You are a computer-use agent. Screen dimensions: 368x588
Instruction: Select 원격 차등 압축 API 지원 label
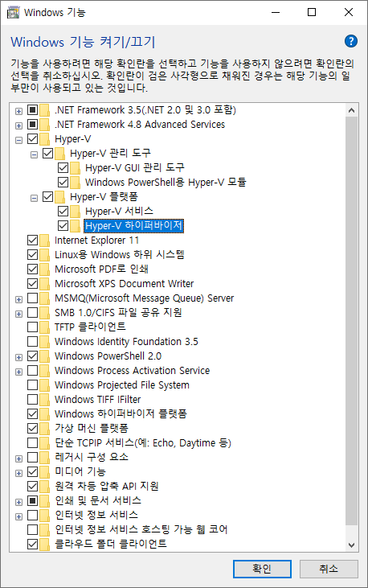106,486
